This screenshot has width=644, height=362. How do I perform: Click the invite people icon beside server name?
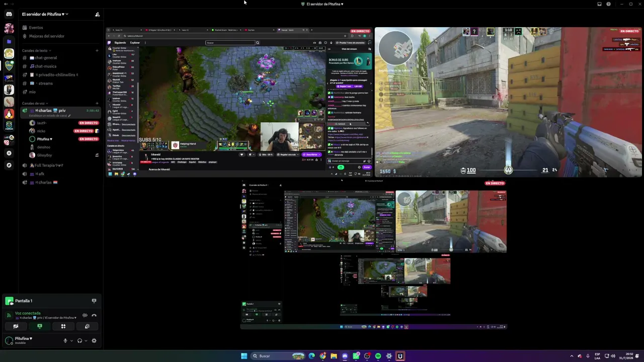click(x=97, y=14)
